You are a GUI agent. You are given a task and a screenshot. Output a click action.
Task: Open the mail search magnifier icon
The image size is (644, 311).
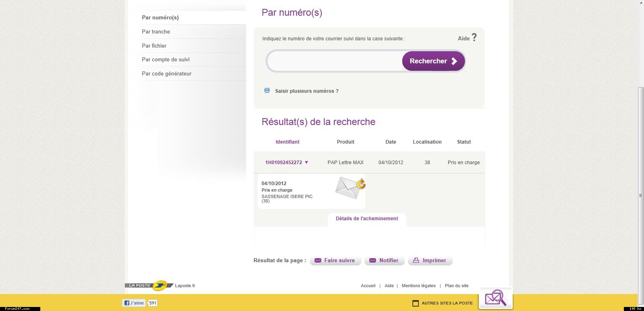point(495,298)
